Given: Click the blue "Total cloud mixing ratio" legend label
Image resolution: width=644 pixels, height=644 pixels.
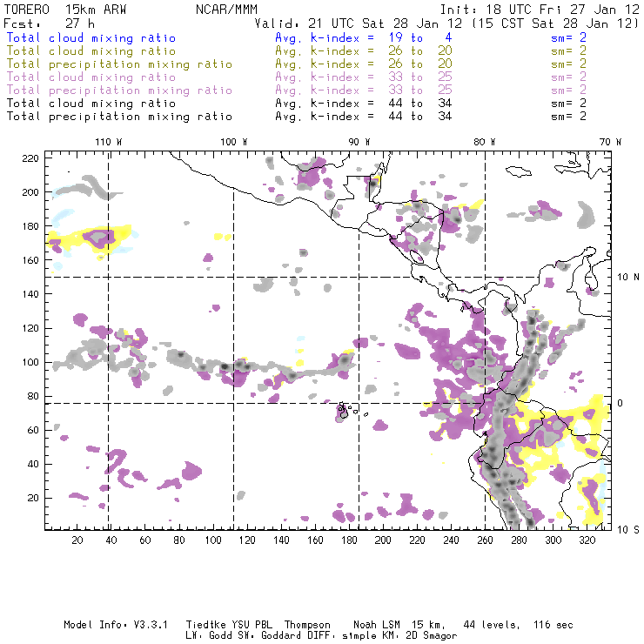Looking at the screenshot, I should [91, 37].
